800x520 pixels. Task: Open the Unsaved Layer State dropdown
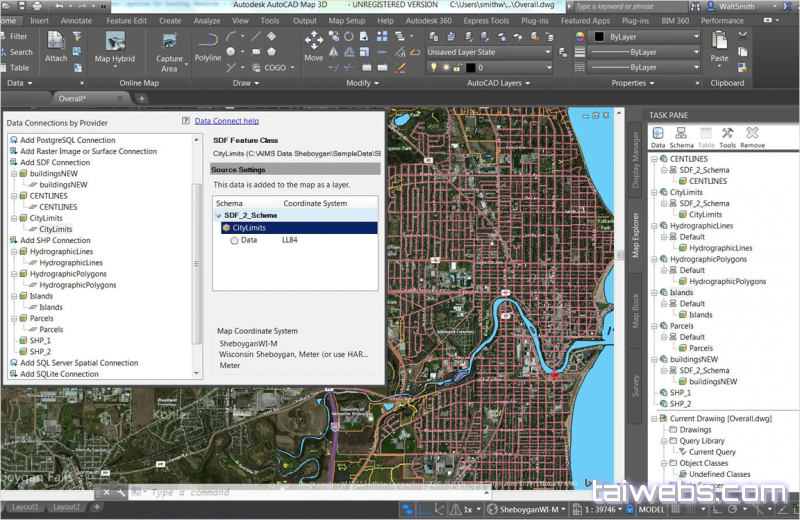[489, 52]
